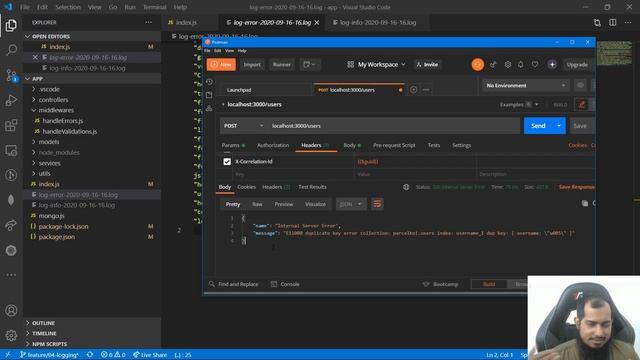
Task: Open the Extensions view
Action: (x=11, y=125)
